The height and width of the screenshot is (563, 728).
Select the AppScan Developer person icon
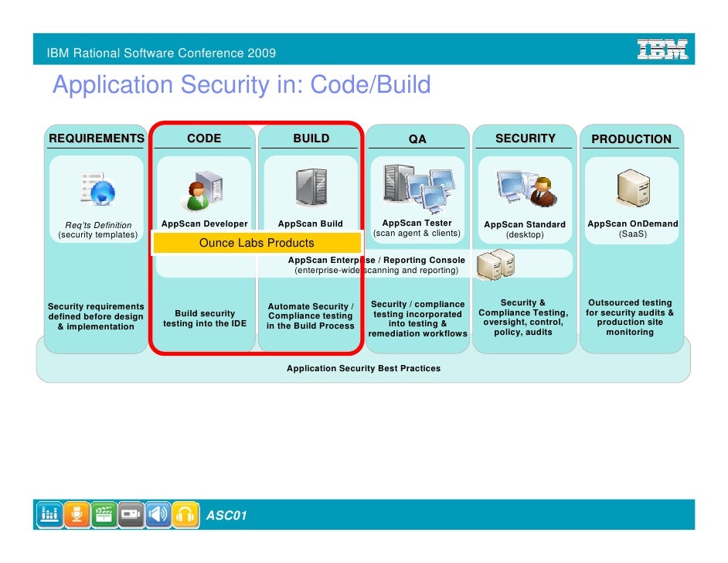pos(202,189)
